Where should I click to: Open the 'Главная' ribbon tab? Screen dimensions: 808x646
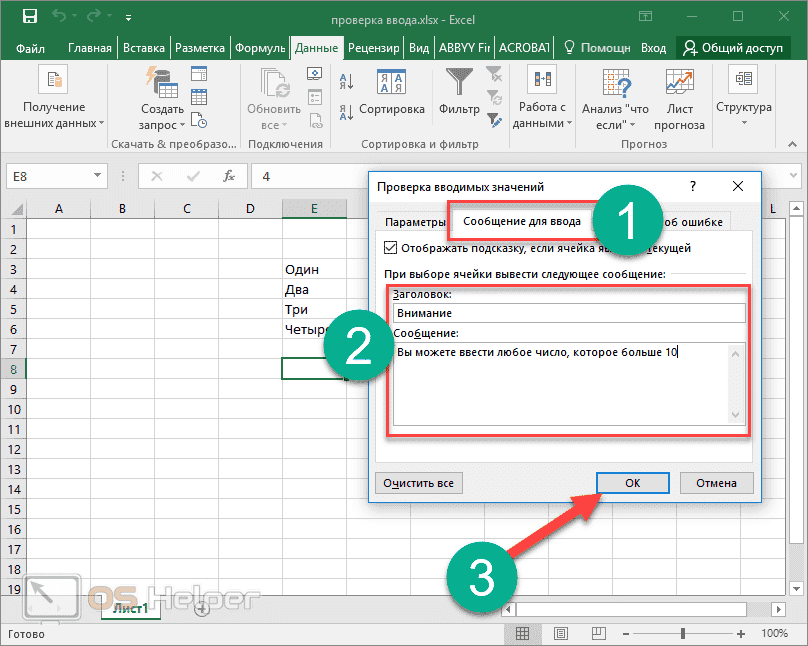tap(90, 48)
